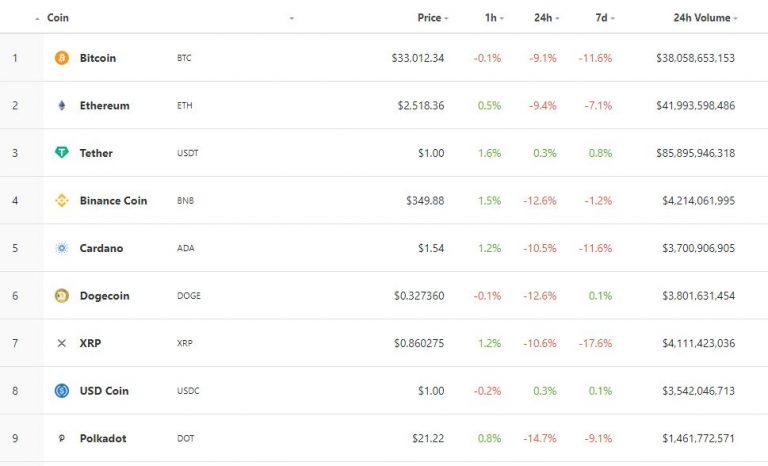Click the Cardano blue dotted logo
Viewport: 768px width, 466px height.
62,248
